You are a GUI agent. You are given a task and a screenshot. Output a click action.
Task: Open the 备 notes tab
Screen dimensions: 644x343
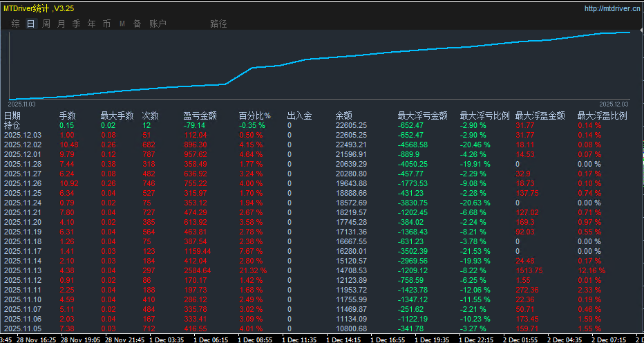[138, 24]
